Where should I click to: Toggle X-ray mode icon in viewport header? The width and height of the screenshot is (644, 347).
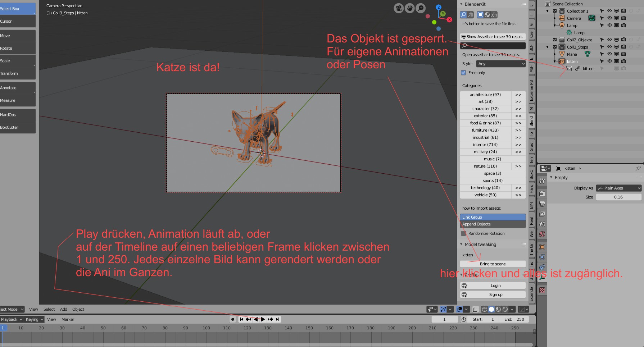475,309
